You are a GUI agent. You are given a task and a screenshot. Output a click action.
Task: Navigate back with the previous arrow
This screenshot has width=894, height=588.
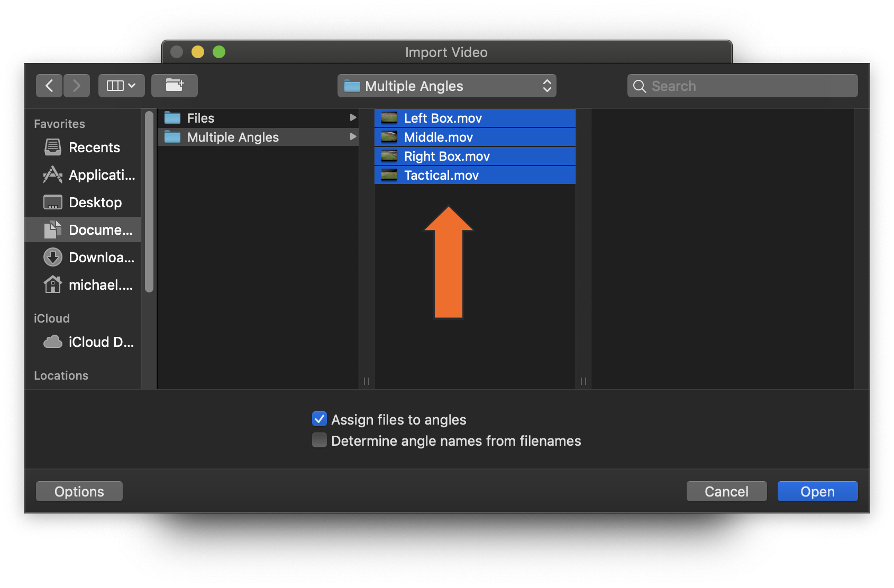coord(49,85)
